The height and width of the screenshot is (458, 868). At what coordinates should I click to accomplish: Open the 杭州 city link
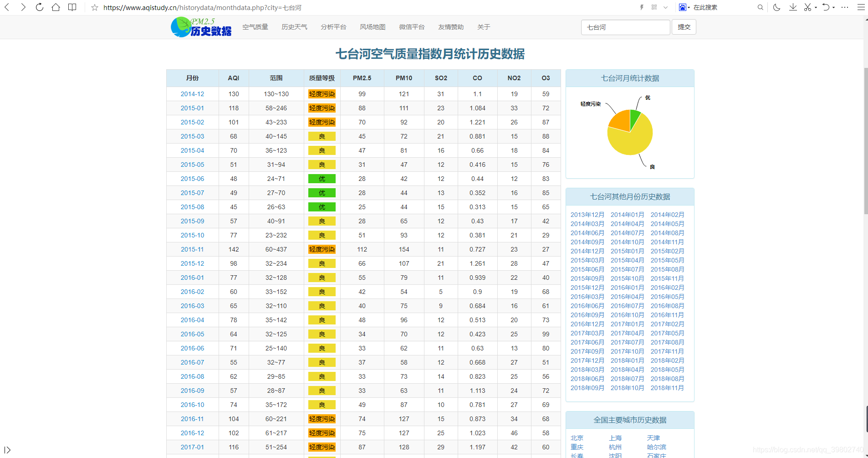click(615, 447)
